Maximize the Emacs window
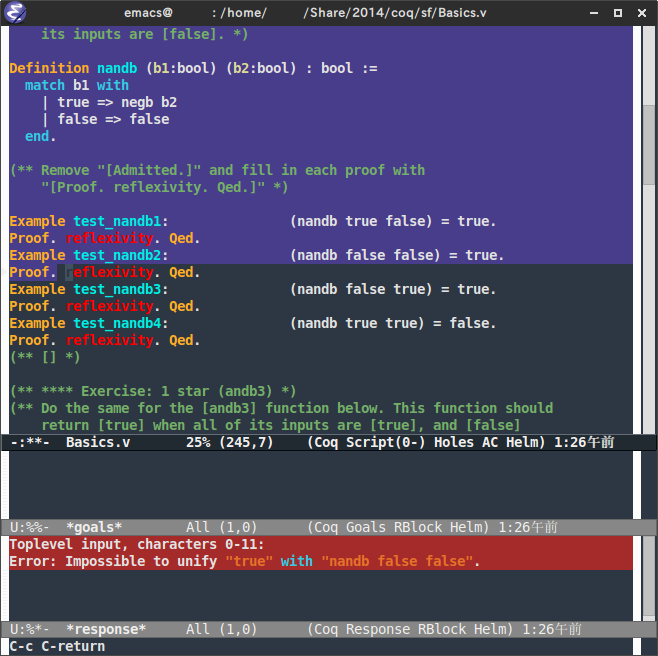This screenshot has height=656, width=658. 618,13
